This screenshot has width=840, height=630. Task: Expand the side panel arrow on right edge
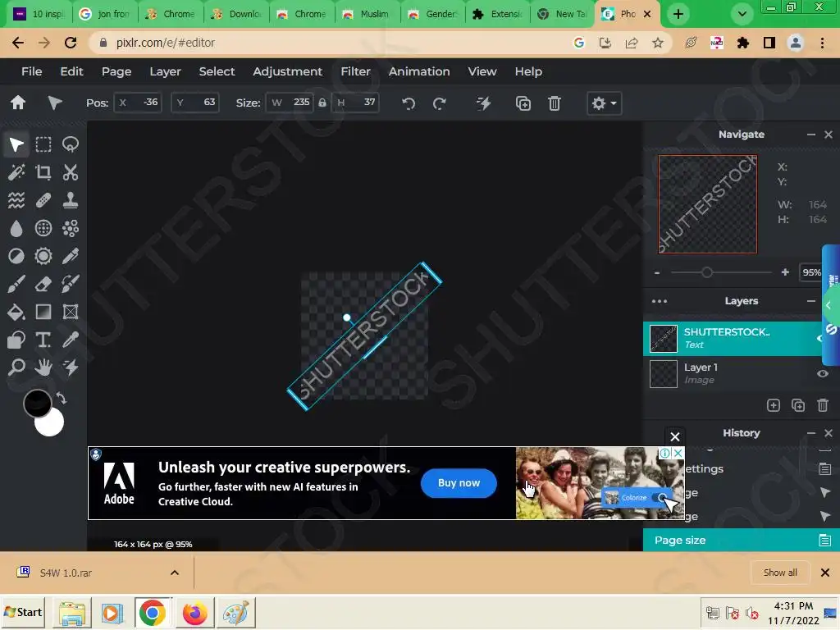[x=829, y=305]
